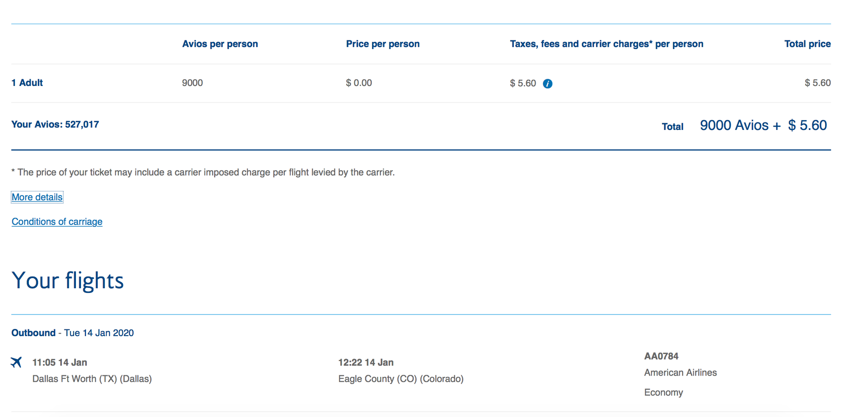Image resolution: width=868 pixels, height=417 pixels.
Task: Select the Price per person column header
Action: click(383, 44)
